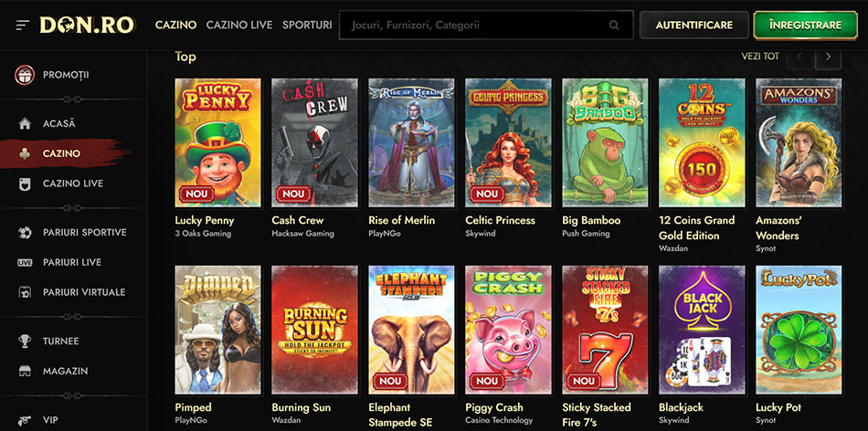Open the Big Bamboo game thumbnail
The height and width of the screenshot is (431, 868).
(605, 142)
